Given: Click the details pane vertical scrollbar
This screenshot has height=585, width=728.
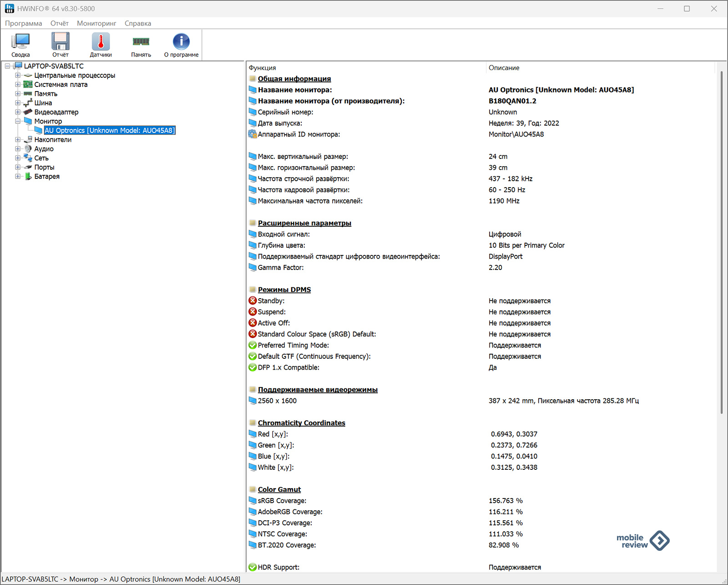Looking at the screenshot, I should (x=721, y=241).
